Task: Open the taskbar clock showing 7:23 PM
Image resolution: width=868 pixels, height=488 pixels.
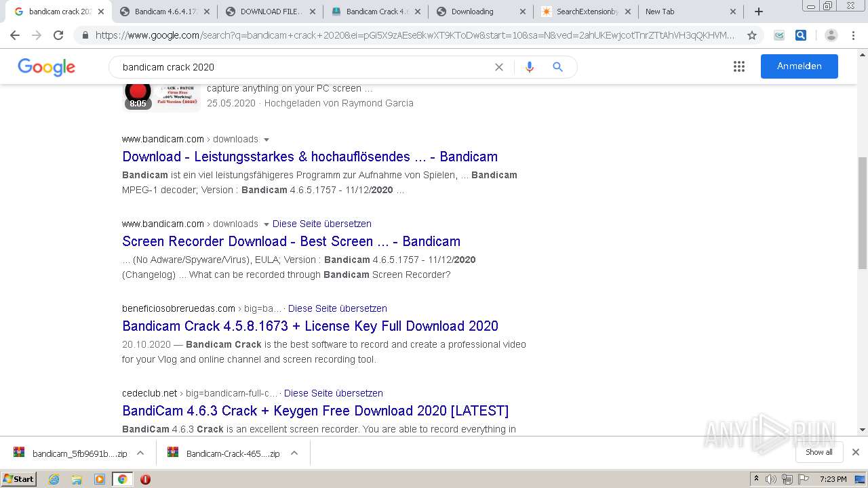Action: 833,479
